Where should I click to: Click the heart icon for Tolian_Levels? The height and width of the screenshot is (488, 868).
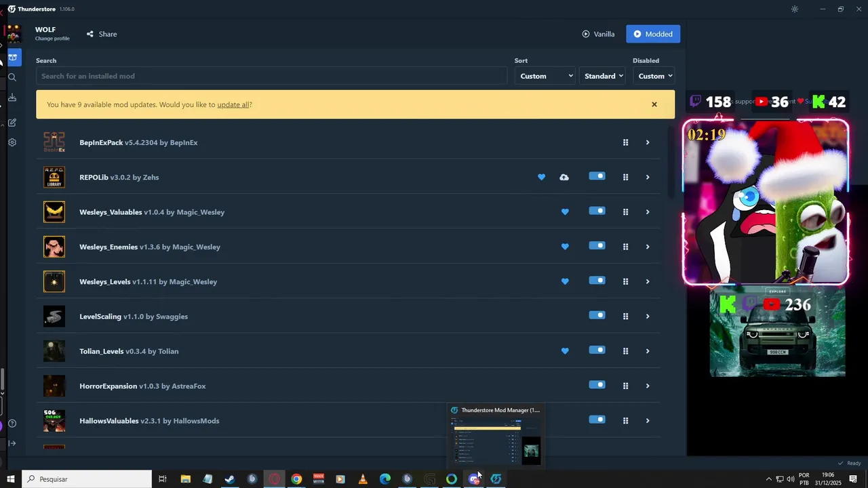tap(565, 351)
